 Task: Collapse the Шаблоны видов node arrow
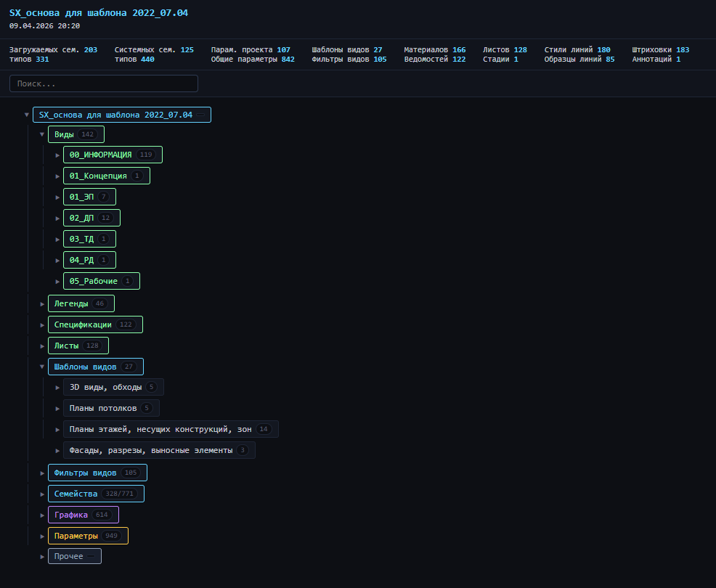(42, 367)
